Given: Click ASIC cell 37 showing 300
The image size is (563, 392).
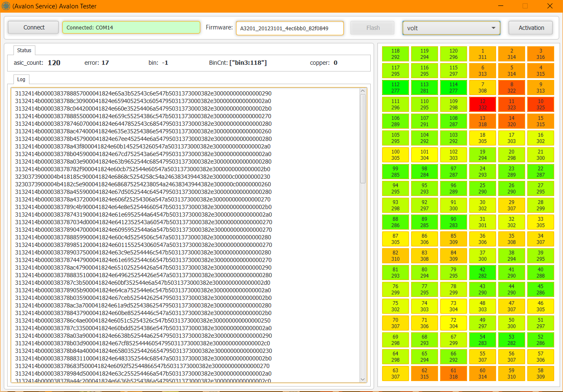Looking at the screenshot, I should pos(483,256).
